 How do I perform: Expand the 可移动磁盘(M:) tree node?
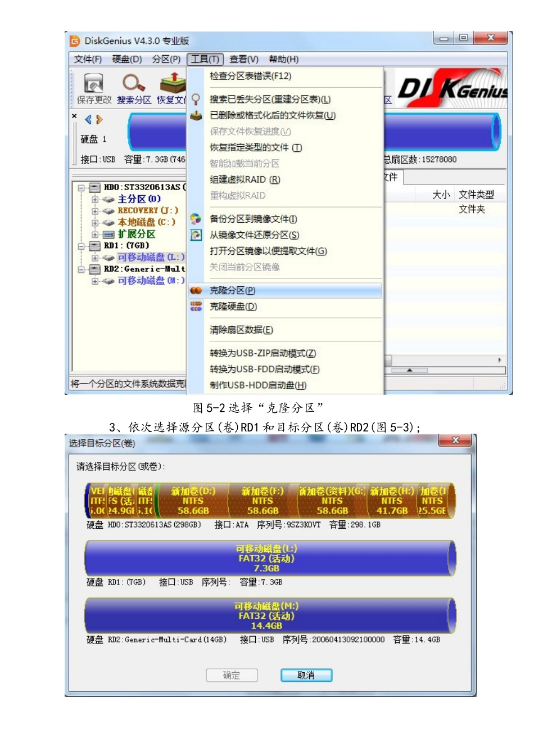95,281
